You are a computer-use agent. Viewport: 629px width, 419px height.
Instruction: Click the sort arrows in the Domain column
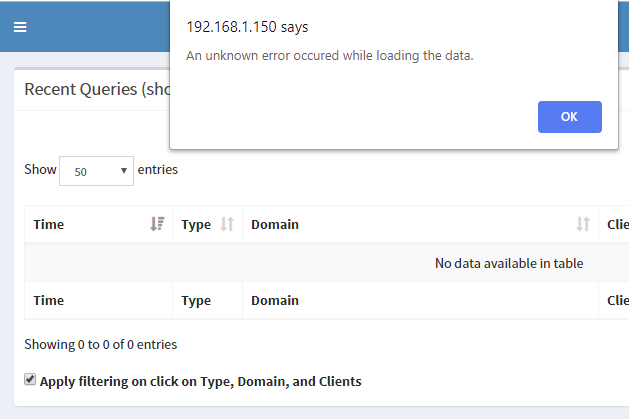pyautogui.click(x=583, y=224)
